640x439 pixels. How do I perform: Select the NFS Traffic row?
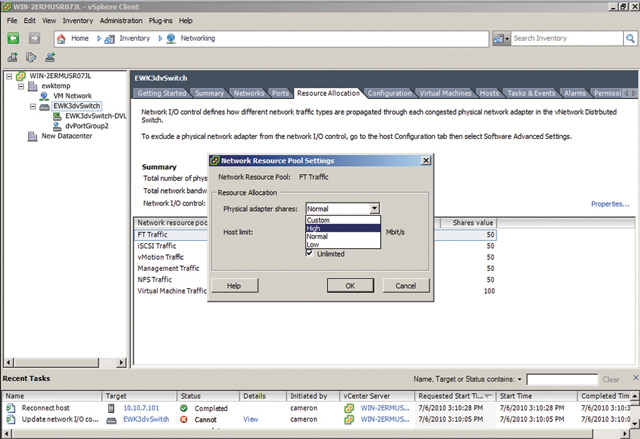click(316, 279)
